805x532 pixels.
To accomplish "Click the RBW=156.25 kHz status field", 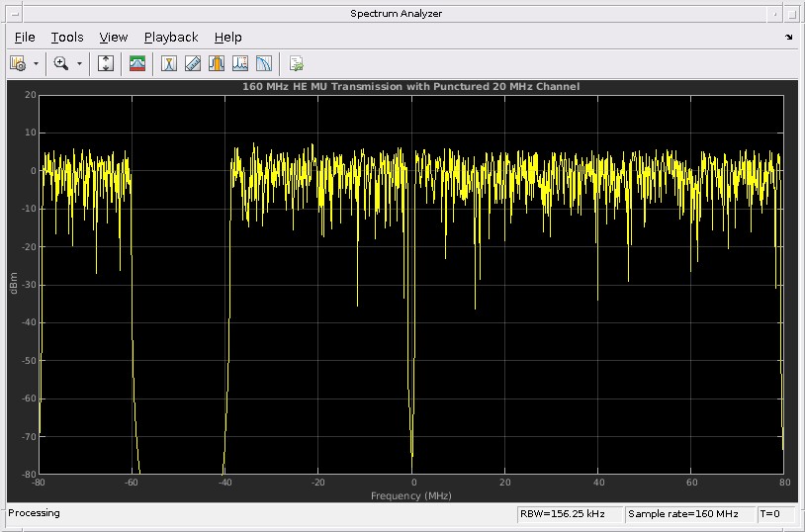I will [570, 514].
